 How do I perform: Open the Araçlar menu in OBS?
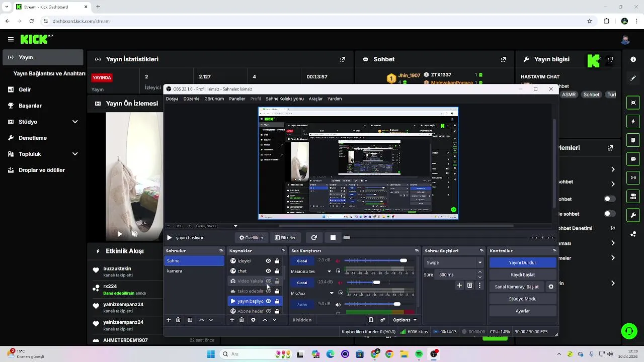click(315, 99)
